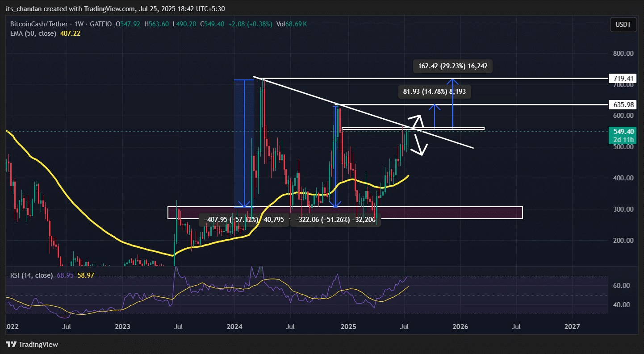This screenshot has width=644, height=354.
Task: Click the TradingView logo at bottom
Action: pos(32,344)
